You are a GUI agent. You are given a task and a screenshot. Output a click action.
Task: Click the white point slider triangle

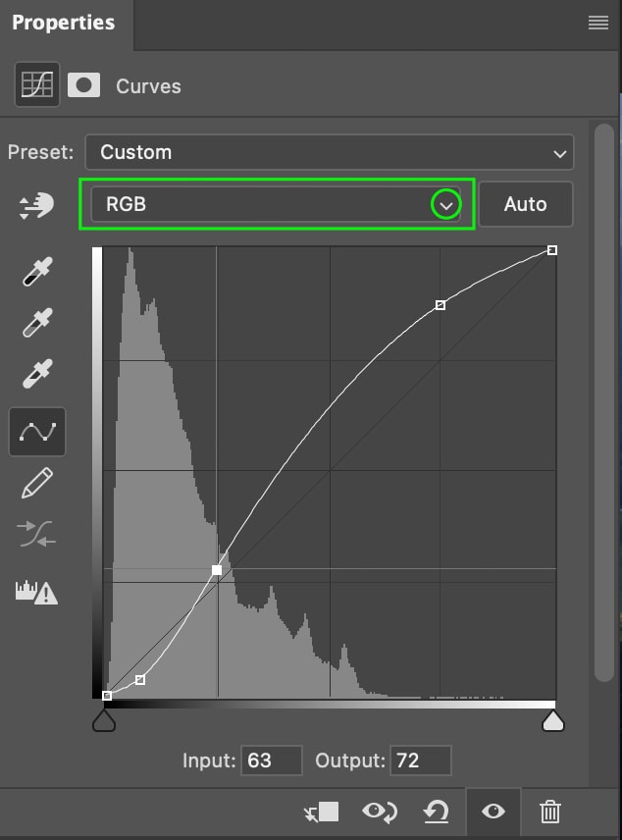point(553,720)
